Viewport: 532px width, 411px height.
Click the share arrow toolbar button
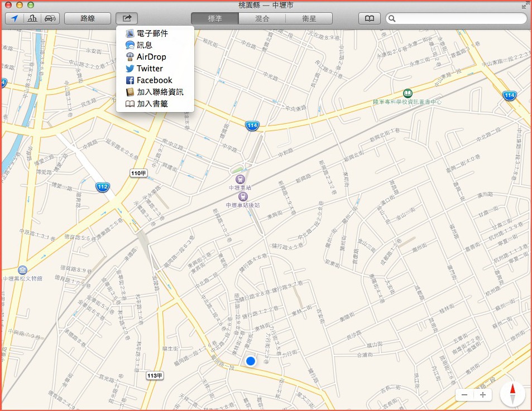[127, 18]
